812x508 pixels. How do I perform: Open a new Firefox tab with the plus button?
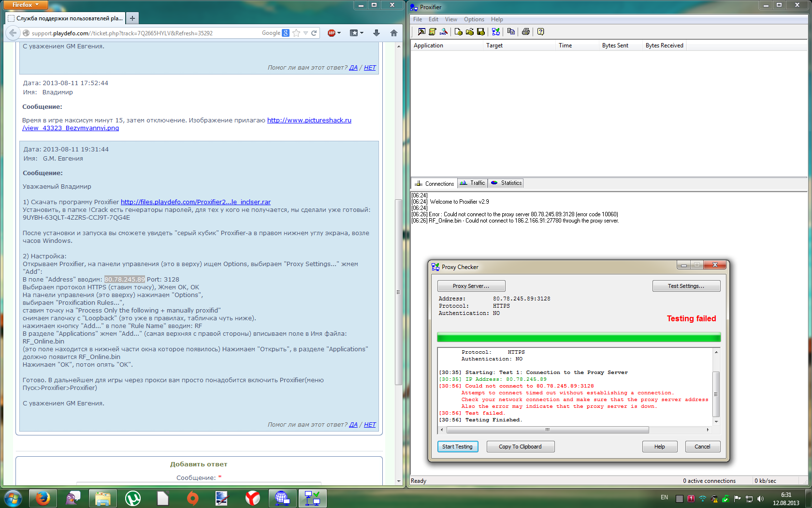[132, 18]
